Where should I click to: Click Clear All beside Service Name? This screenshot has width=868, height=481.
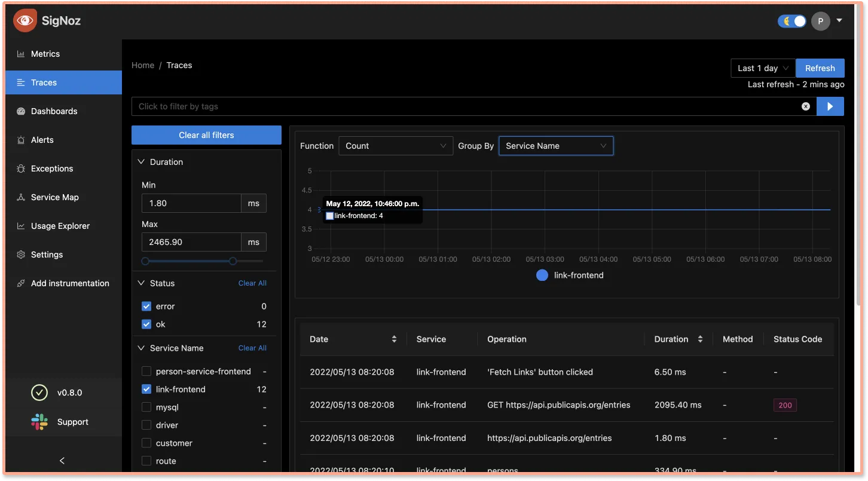coord(252,348)
